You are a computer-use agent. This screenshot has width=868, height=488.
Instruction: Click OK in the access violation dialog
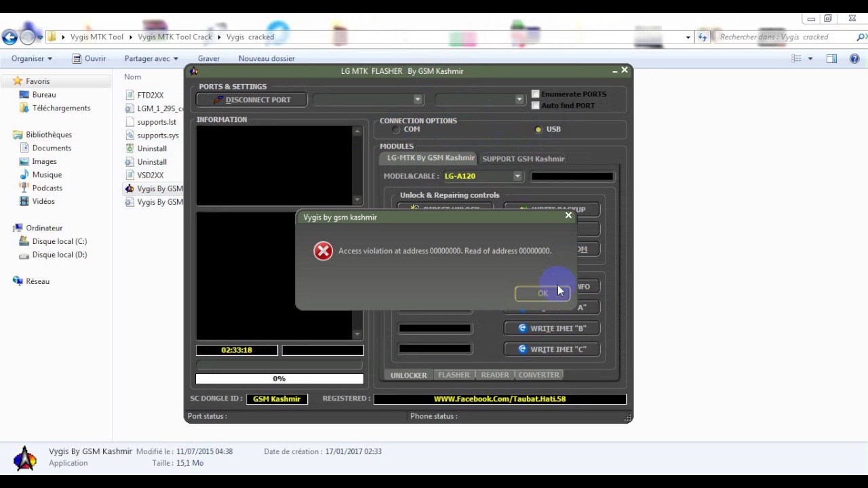542,293
